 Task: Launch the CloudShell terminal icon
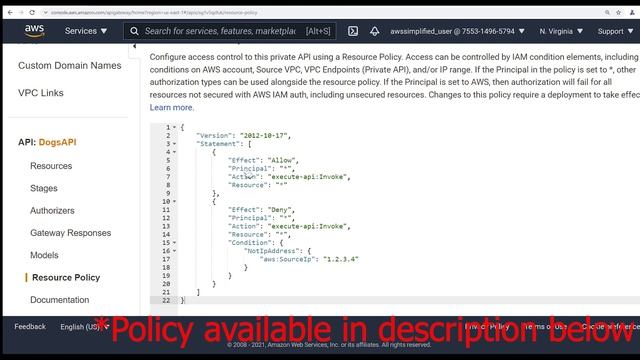coord(353,31)
